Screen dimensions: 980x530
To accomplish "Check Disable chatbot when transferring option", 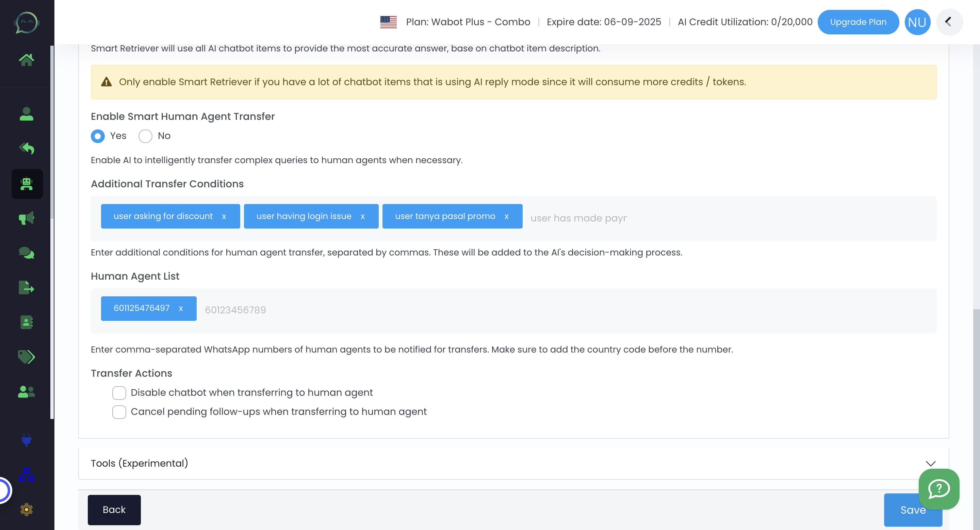I will point(119,393).
